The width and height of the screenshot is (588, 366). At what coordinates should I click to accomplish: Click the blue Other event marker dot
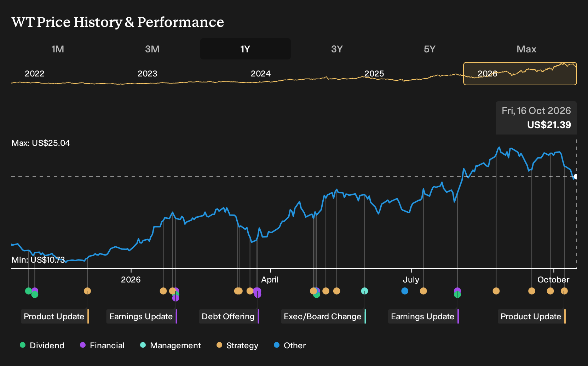[405, 291]
